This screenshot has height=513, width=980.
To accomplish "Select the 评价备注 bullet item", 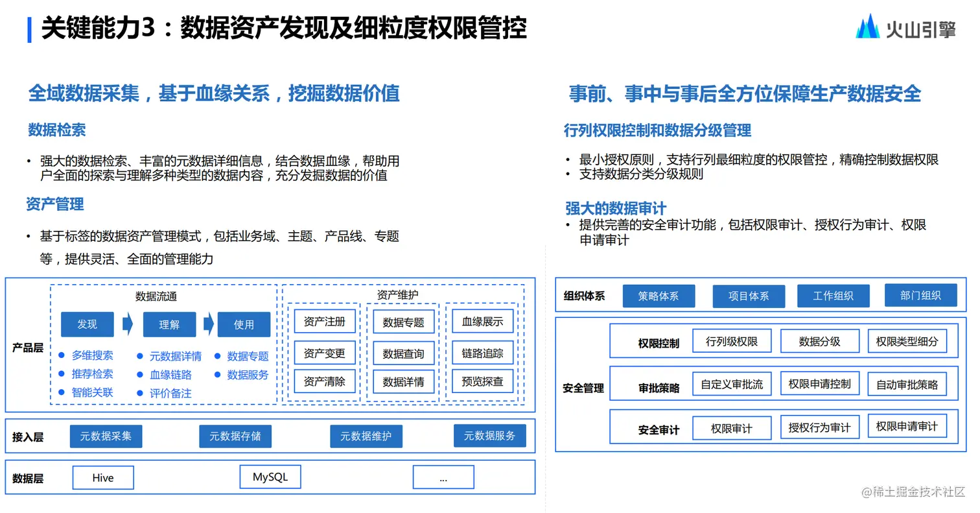I will coord(165,393).
